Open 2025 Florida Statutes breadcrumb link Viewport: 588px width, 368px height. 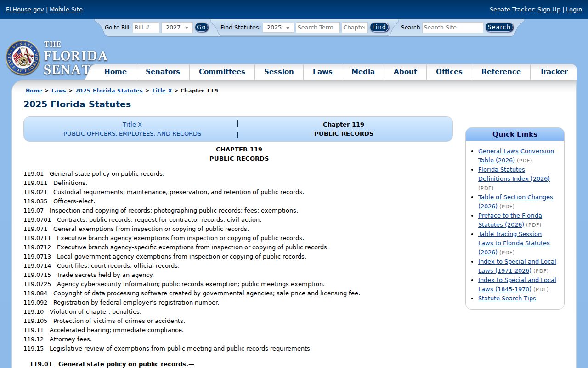coord(109,91)
